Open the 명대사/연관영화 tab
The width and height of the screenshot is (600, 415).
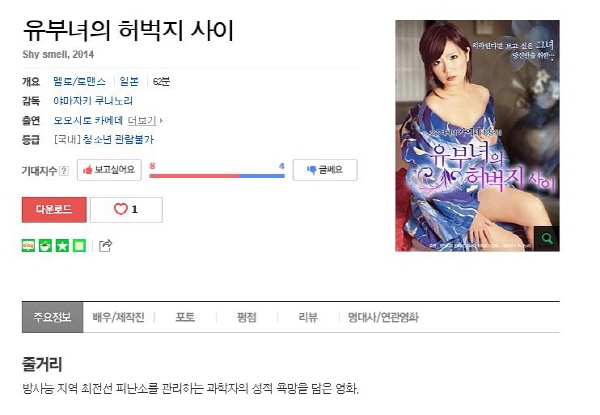(383, 317)
